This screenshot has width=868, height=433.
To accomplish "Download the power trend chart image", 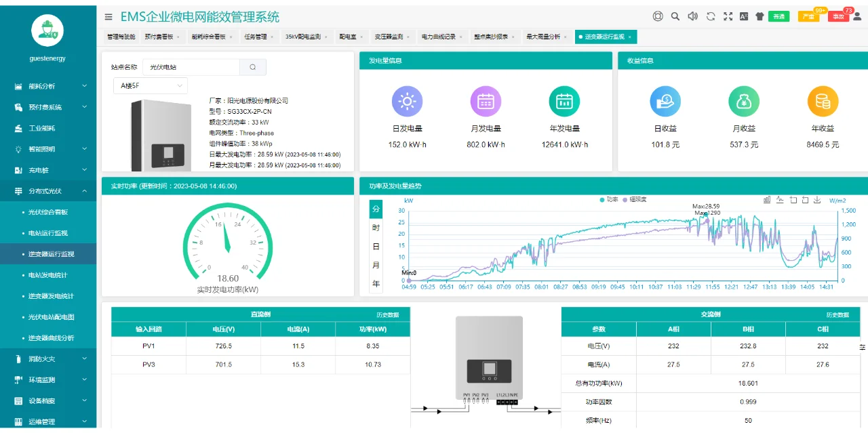I will [x=817, y=200].
